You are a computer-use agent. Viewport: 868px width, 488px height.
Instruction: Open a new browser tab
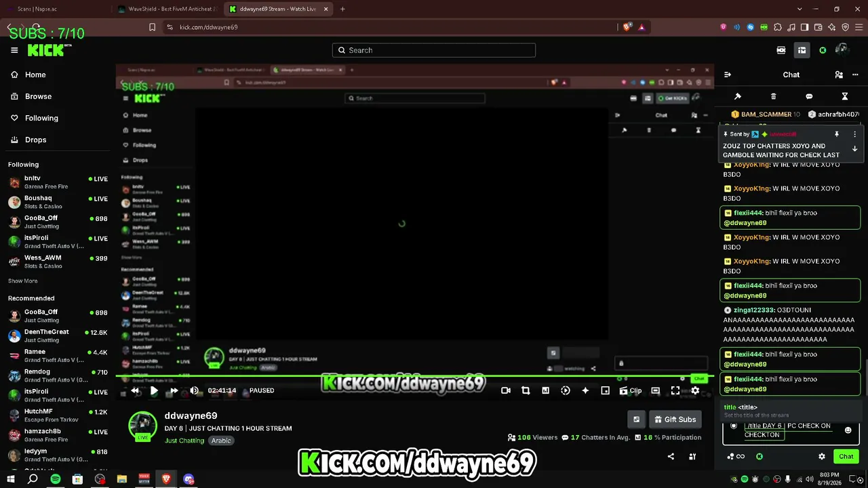tap(342, 9)
